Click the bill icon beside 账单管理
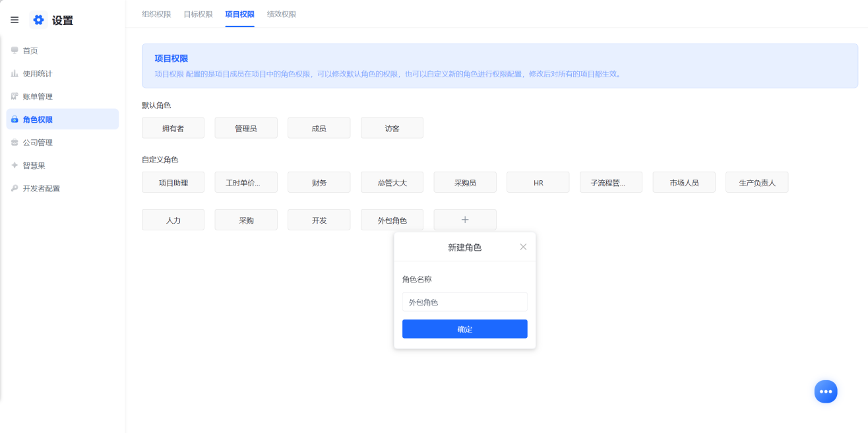The image size is (868, 433). tap(15, 96)
